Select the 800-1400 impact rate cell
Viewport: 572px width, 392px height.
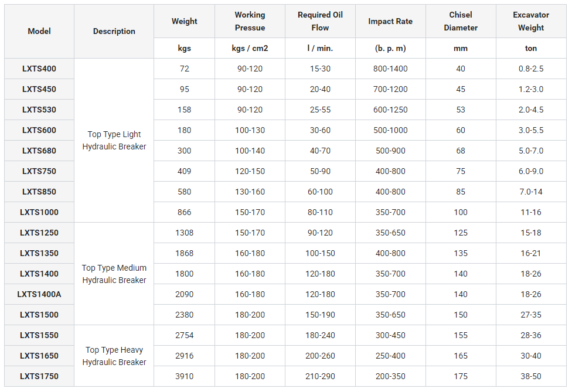coord(390,69)
